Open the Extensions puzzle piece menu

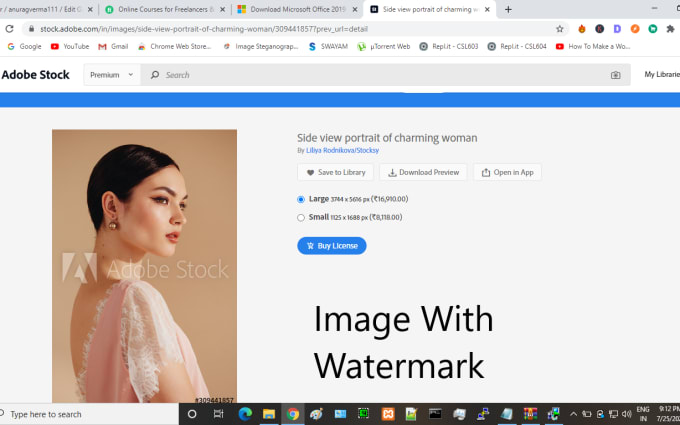tap(670, 29)
